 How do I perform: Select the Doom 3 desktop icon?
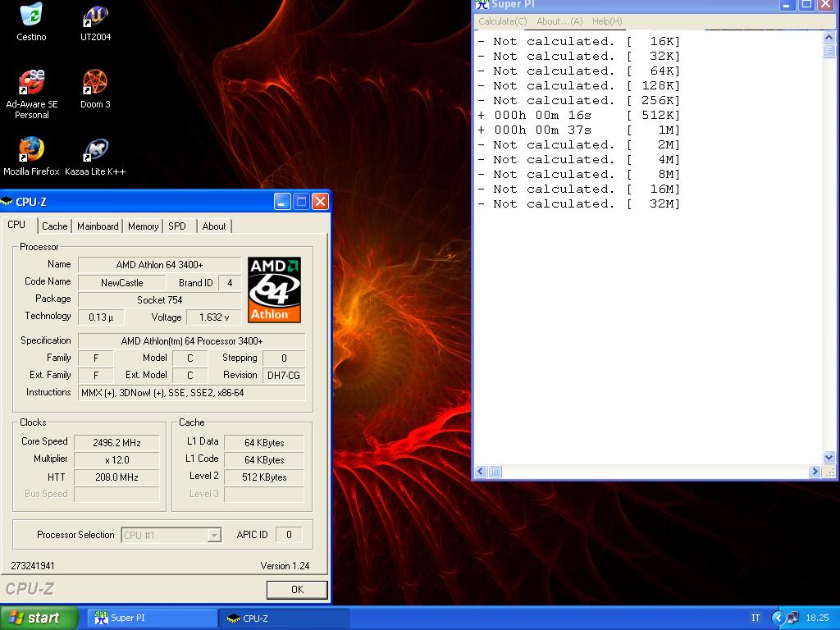95,89
